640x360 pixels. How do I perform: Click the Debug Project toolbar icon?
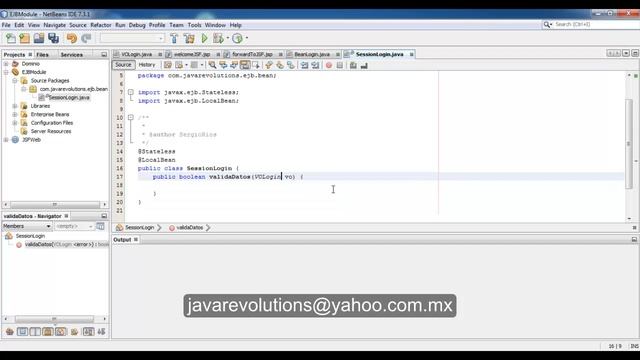tap(218, 38)
